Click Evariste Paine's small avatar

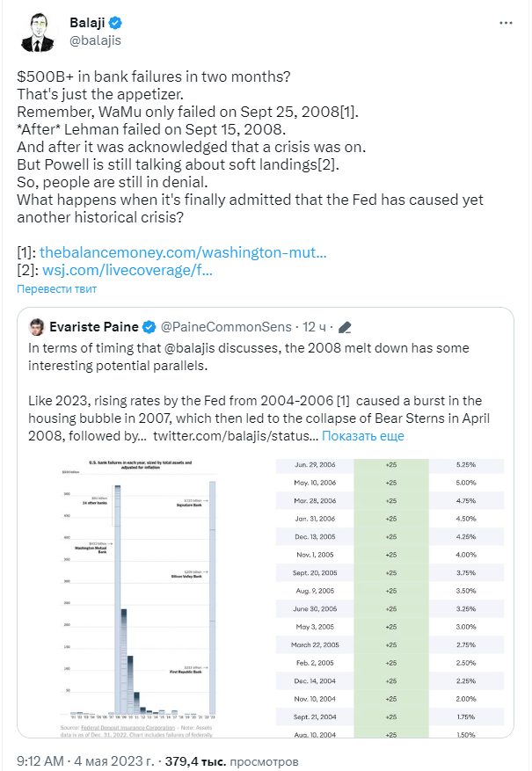tap(37, 327)
